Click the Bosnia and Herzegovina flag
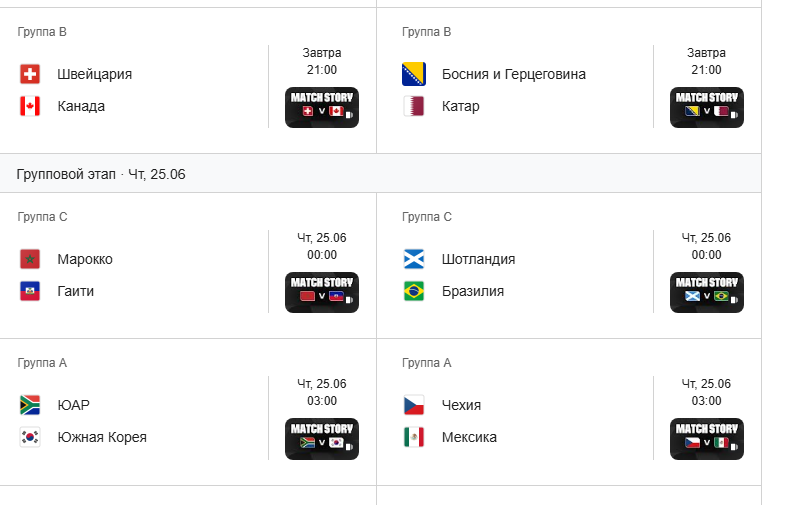The width and height of the screenshot is (805, 505). [414, 74]
